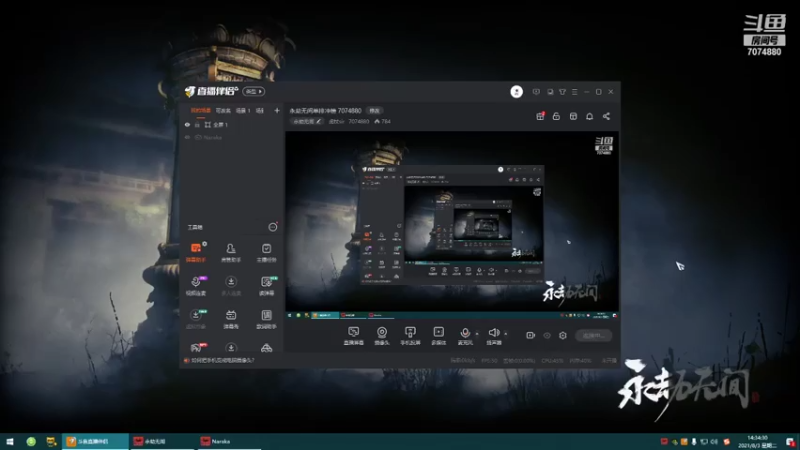This screenshot has height=450, width=800.
Task: Open the virtual avatar download tool
Action: click(x=196, y=319)
